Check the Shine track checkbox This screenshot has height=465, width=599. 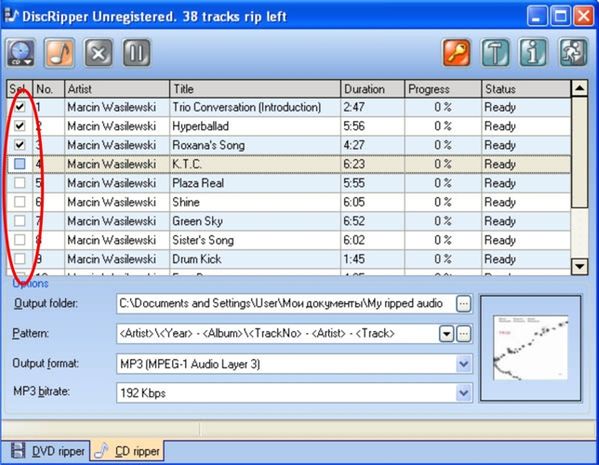coord(19,202)
